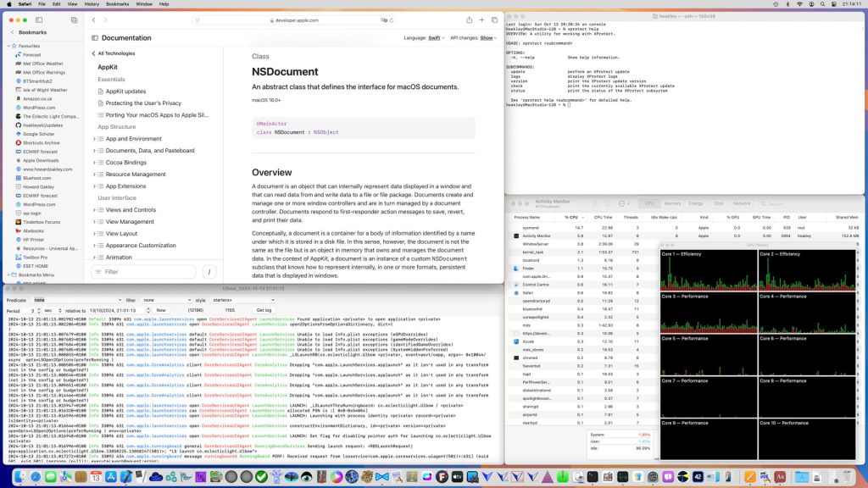Open the Language Swift dropdown

pyautogui.click(x=435, y=38)
